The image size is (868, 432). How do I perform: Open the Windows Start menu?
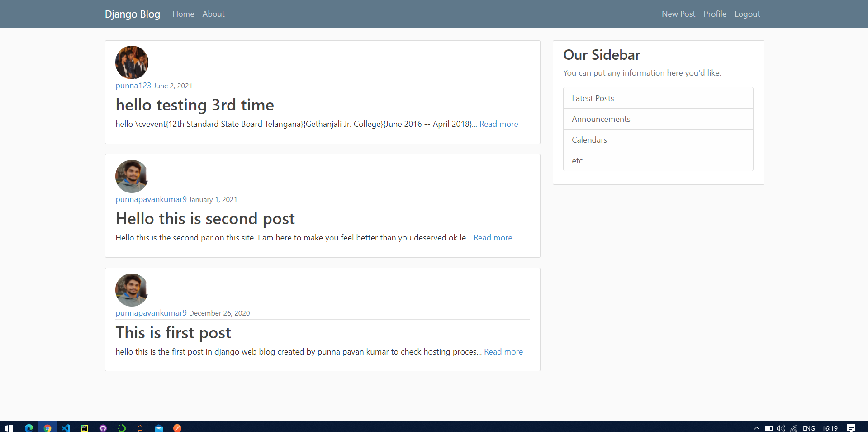point(9,428)
